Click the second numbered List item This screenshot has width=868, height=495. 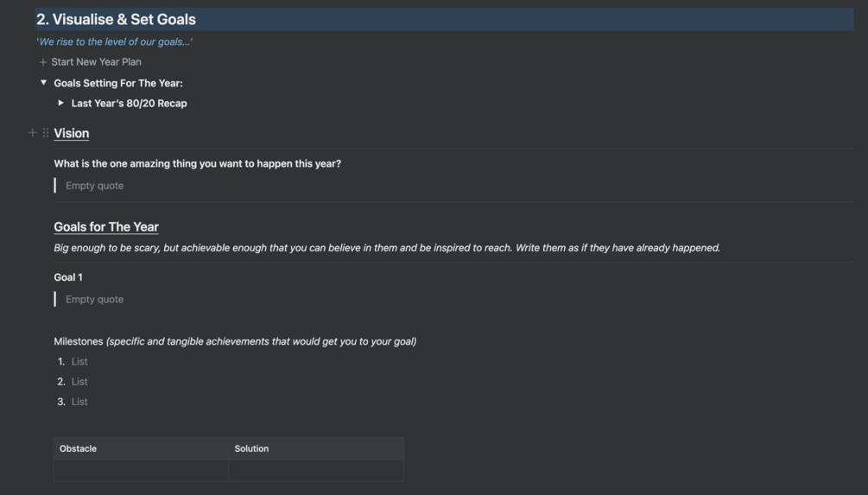tap(79, 382)
